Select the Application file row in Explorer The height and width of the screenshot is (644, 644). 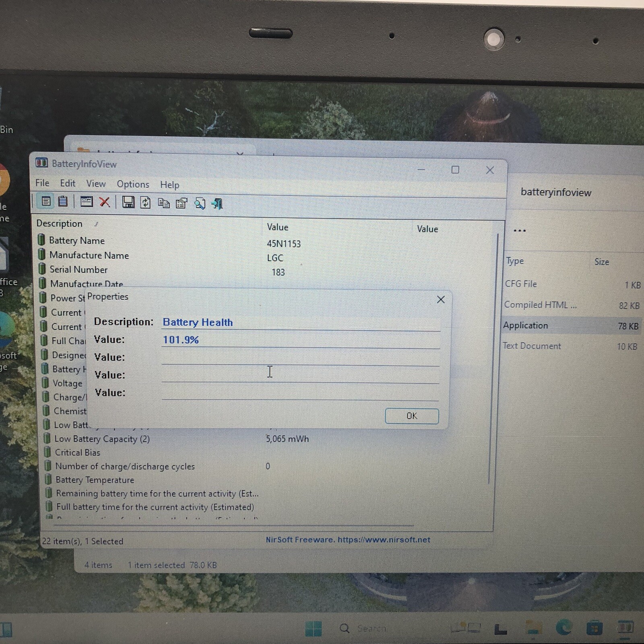(x=571, y=326)
